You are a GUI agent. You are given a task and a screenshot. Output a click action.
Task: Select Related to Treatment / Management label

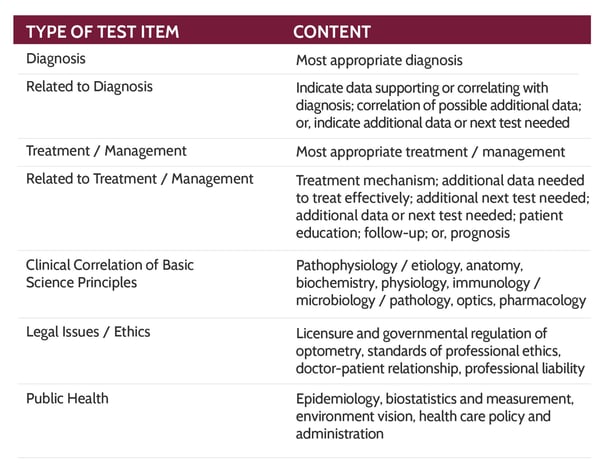140,179
